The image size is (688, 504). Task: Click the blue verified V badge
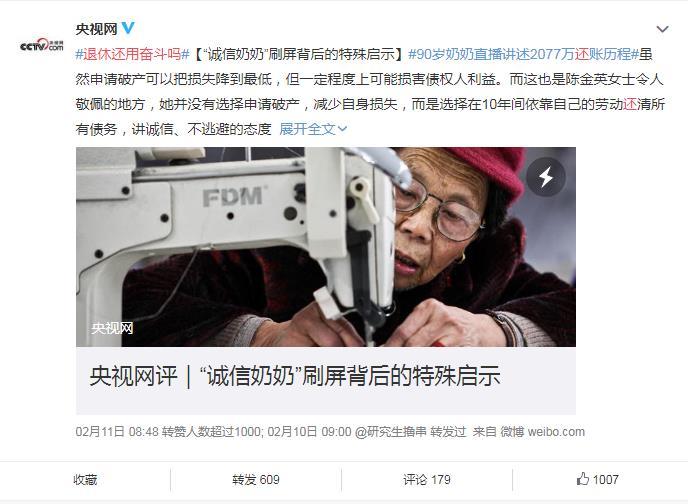point(128,29)
